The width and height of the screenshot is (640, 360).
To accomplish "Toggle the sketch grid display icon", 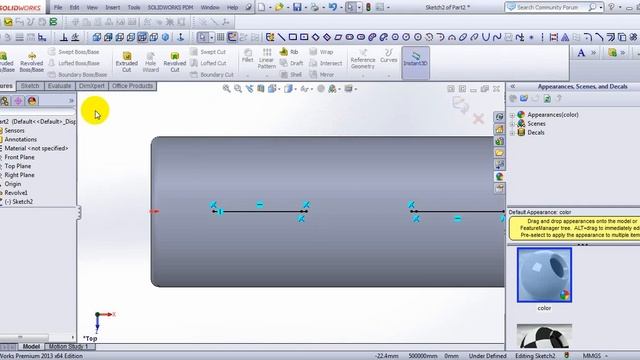I will pos(220,38).
